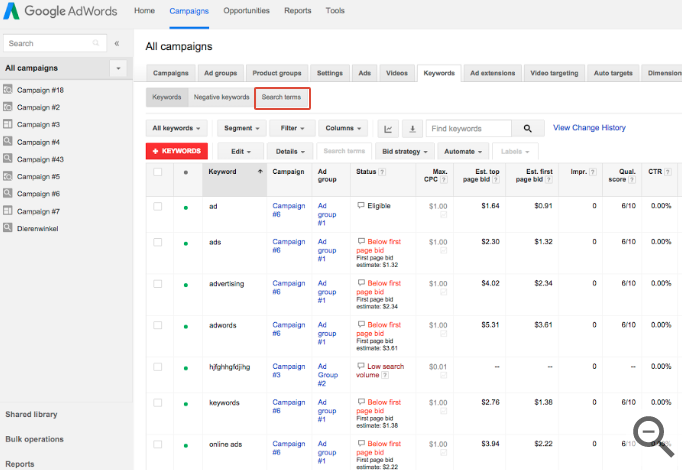This screenshot has width=682, height=470.
Task: Open the All campaigns dropdown arrow
Action: coord(118,68)
